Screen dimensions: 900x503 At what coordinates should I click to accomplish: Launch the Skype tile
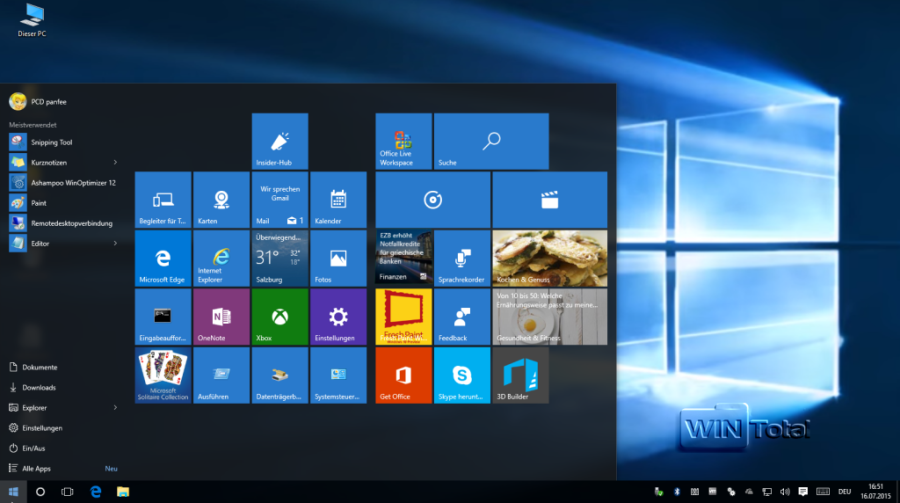tap(462, 375)
